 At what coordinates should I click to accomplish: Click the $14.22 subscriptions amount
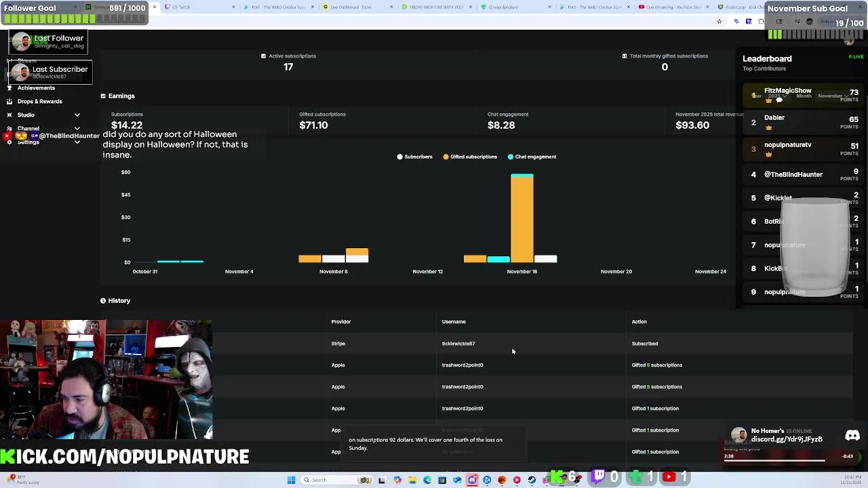[127, 125]
